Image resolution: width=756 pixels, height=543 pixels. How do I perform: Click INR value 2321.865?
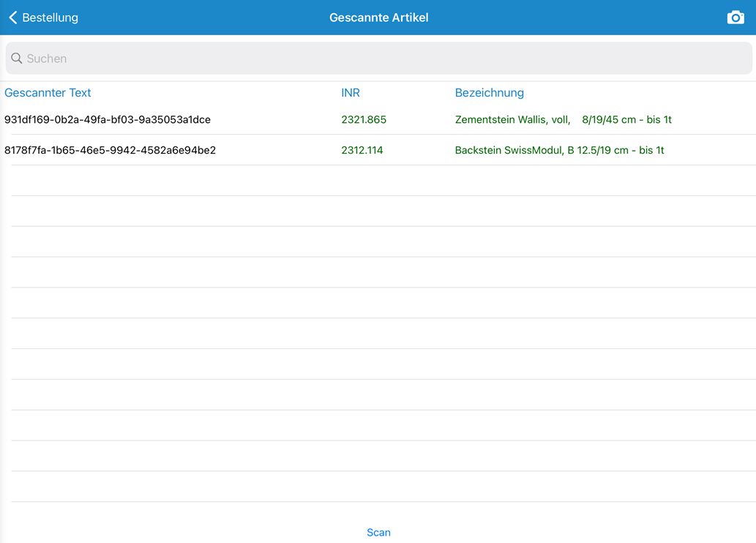pos(364,119)
